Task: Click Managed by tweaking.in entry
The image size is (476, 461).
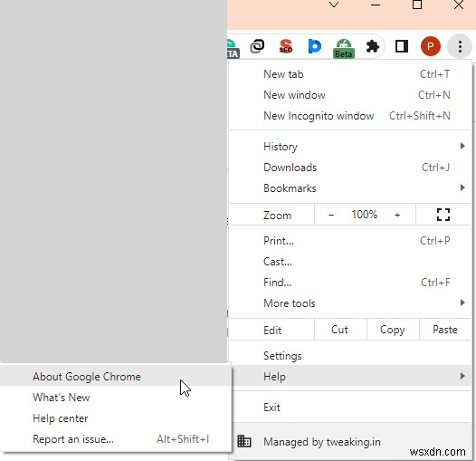Action: (350, 442)
